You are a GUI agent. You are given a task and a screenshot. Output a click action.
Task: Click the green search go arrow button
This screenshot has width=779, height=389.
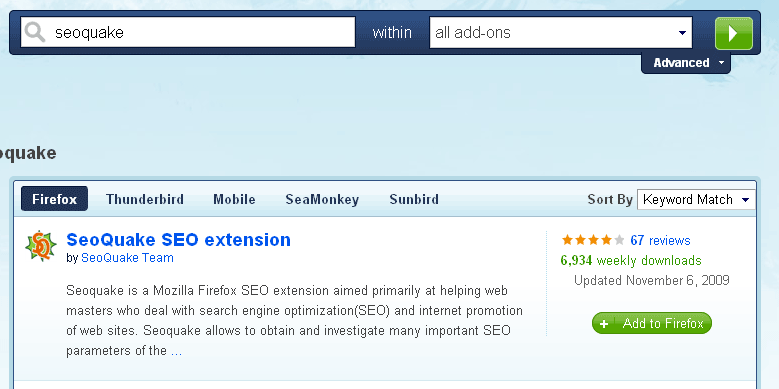pyautogui.click(x=734, y=33)
